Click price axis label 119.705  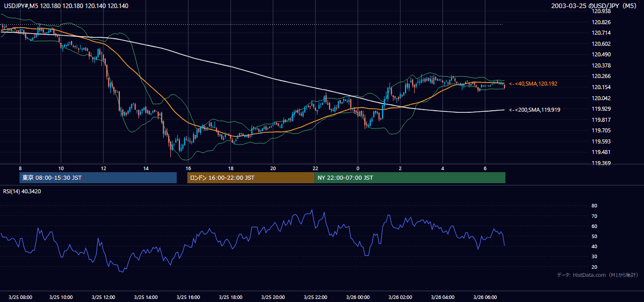pos(601,130)
